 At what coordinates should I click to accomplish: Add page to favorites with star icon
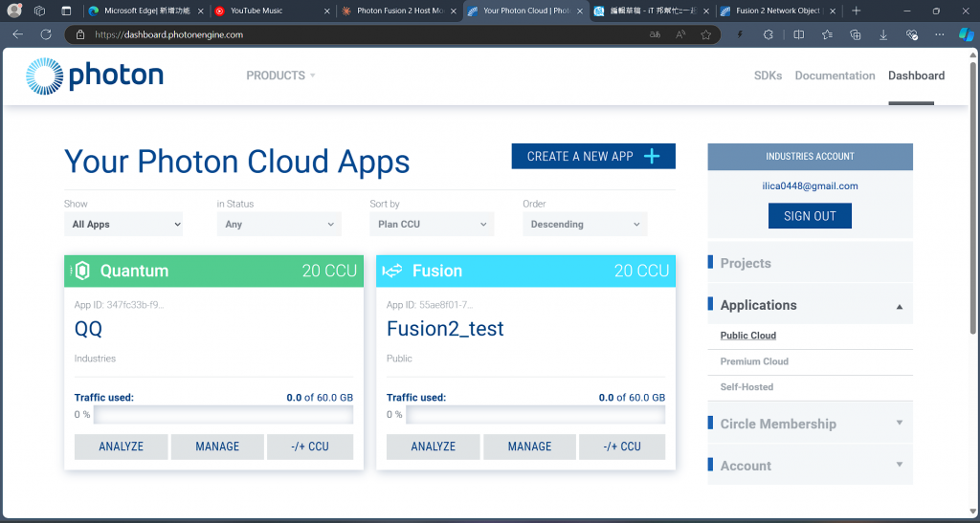[705, 35]
